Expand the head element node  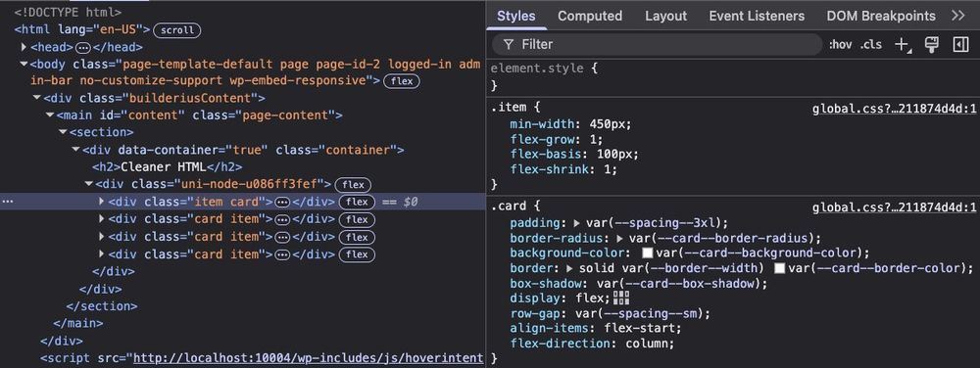pos(24,47)
